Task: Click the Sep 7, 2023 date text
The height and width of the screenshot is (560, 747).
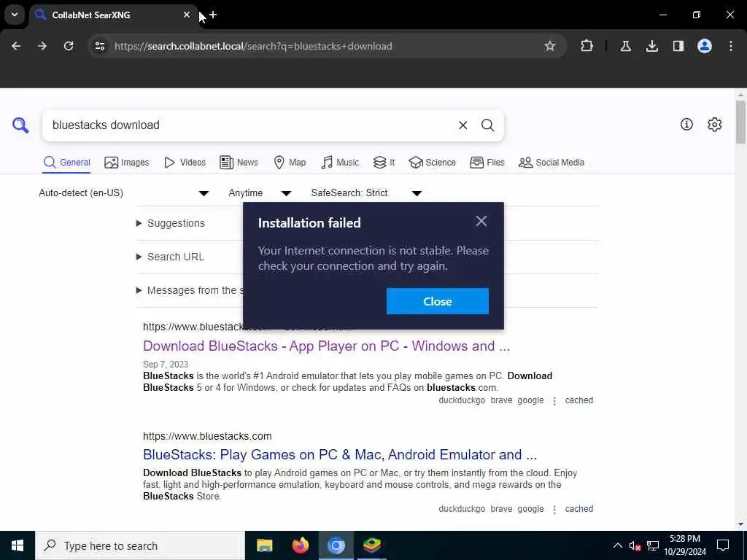Action: (166, 365)
